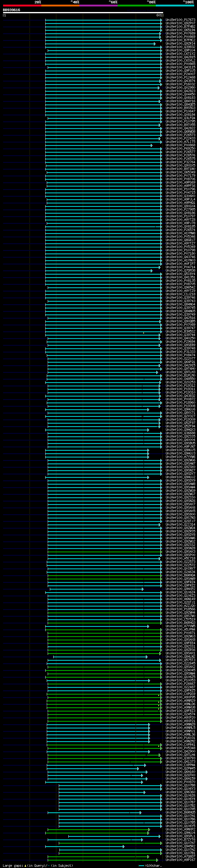Screen dimensions: 197x868
Task: Select hit UniRef100_P00868
Action: click(180, 145)
